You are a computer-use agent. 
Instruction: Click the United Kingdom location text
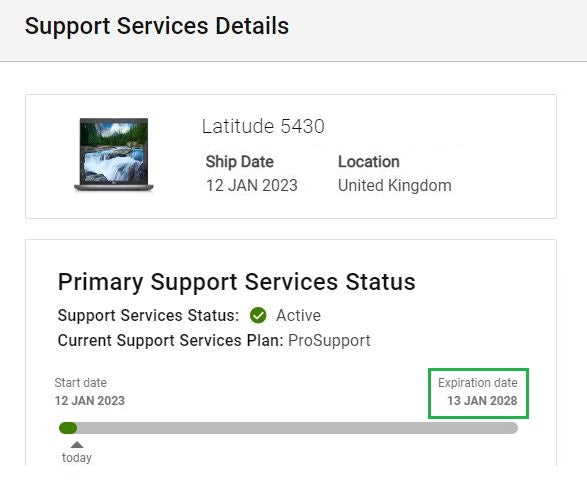395,185
